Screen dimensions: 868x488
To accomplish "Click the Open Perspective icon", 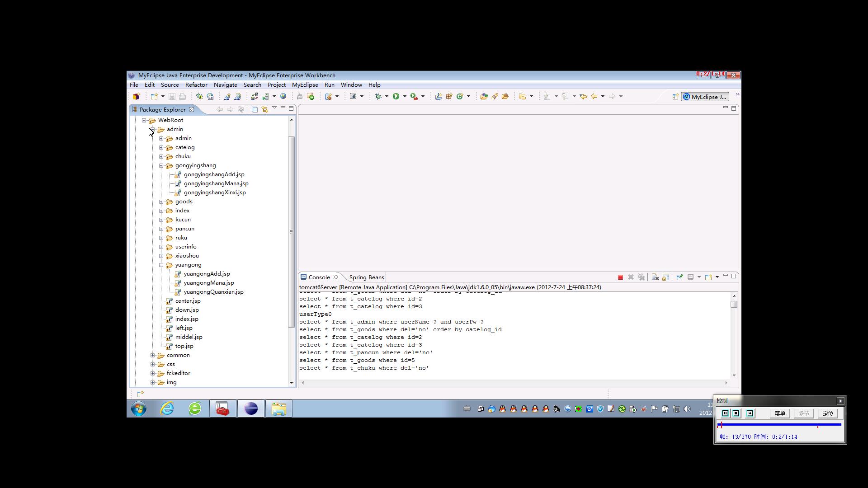I will 675,97.
